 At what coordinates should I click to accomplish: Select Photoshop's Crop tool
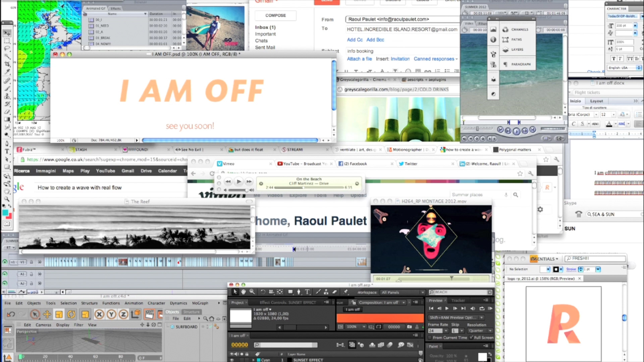(x=7, y=64)
